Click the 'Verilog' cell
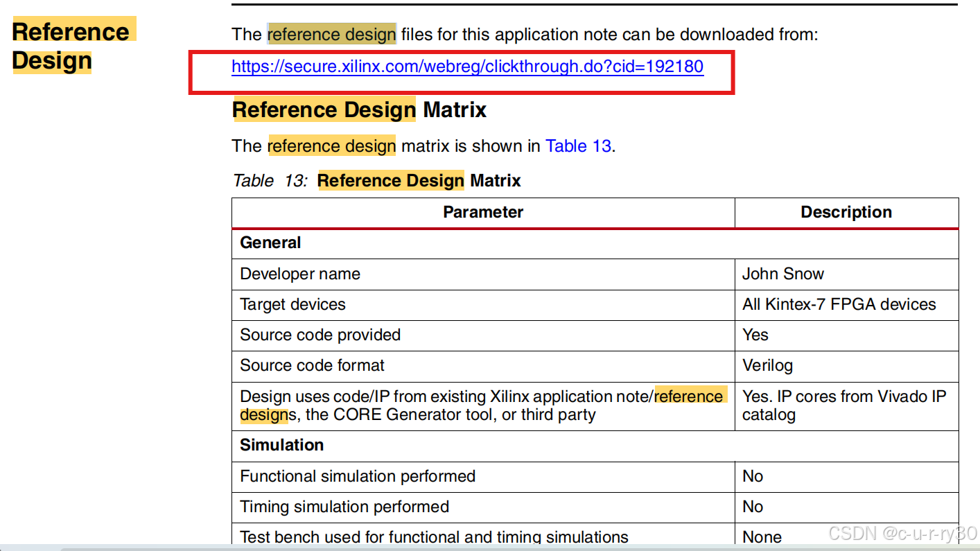Image resolution: width=980 pixels, height=551 pixels. point(846,365)
